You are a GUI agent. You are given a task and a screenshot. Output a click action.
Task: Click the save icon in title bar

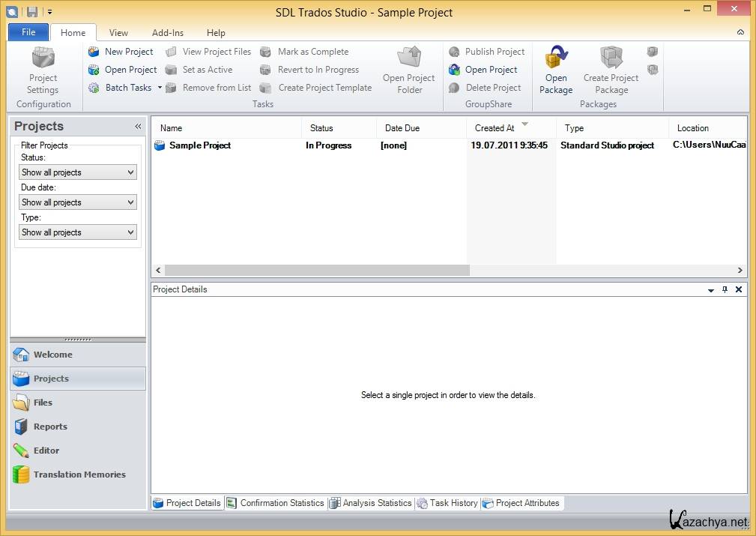32,12
